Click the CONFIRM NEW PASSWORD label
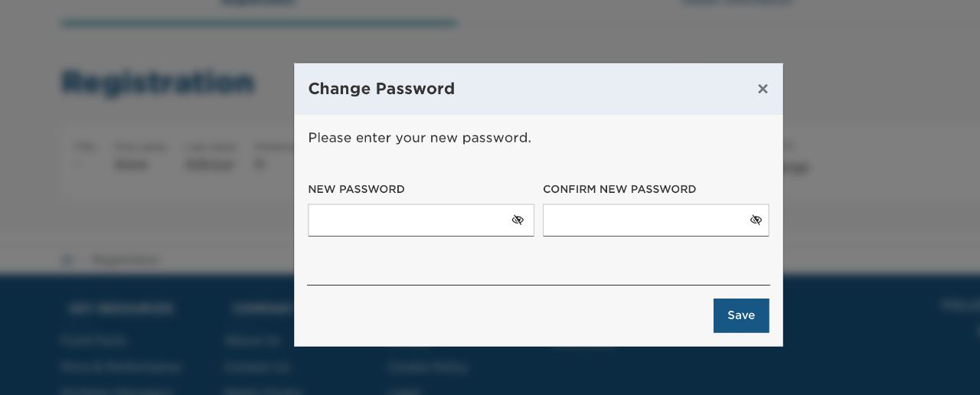Screen dimensions: 980x395 point(619,189)
